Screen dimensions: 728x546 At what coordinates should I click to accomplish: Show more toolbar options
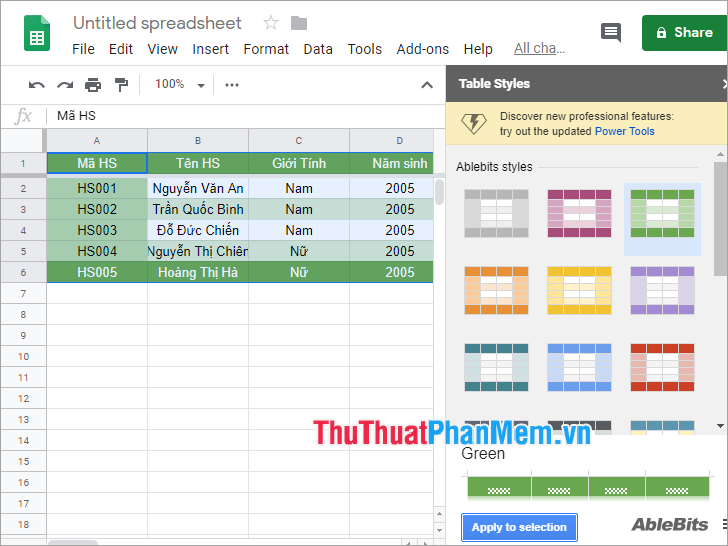pos(232,85)
